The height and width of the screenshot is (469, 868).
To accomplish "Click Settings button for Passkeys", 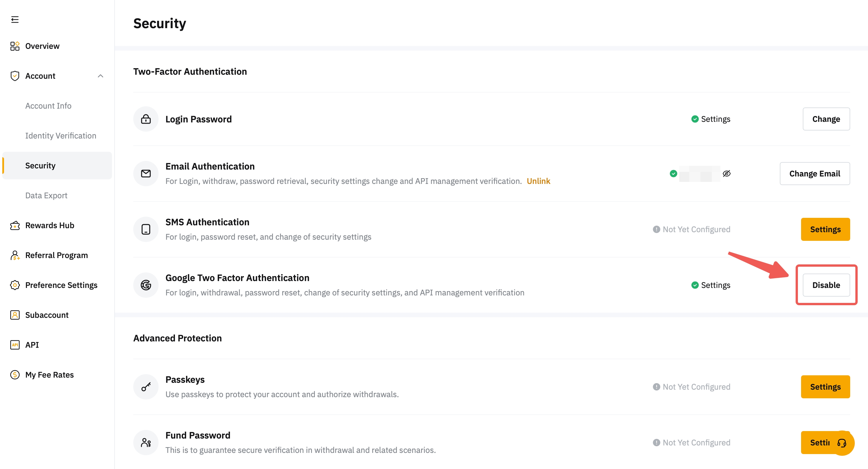I will pyautogui.click(x=825, y=387).
